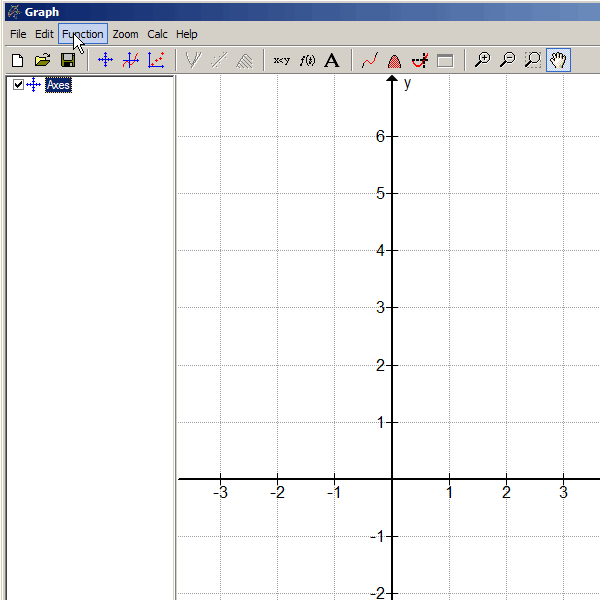This screenshot has width=600, height=600.
Task: Uncheck the Axes visibility checkbox
Action: click(x=18, y=85)
